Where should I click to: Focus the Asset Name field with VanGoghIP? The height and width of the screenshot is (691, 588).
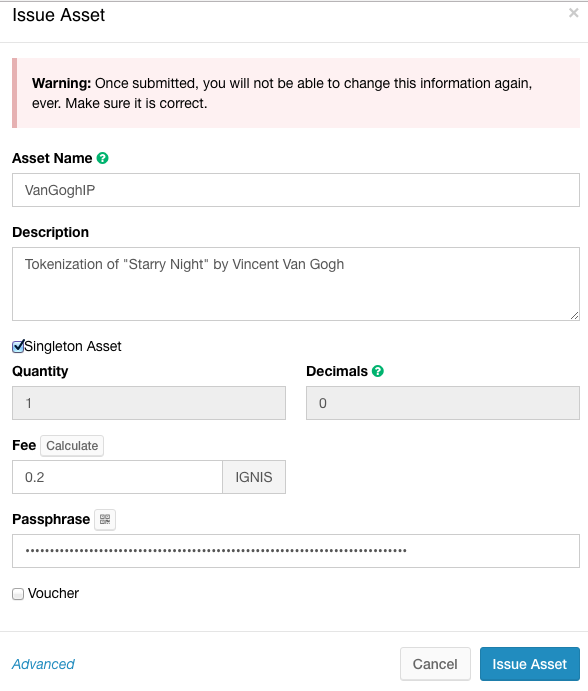[x=296, y=190]
